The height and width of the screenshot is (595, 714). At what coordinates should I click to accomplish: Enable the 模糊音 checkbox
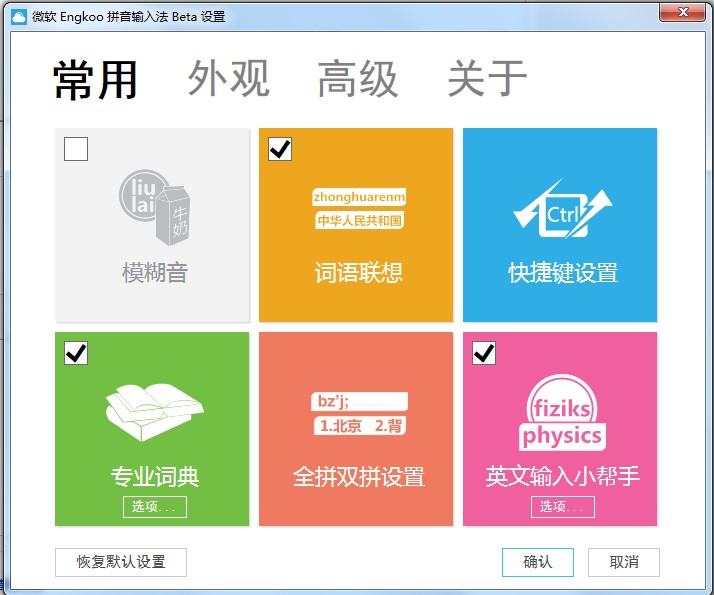click(76, 149)
